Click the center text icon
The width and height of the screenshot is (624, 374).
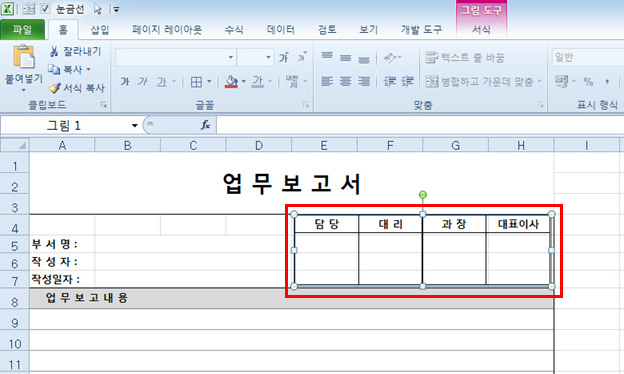(x=345, y=82)
